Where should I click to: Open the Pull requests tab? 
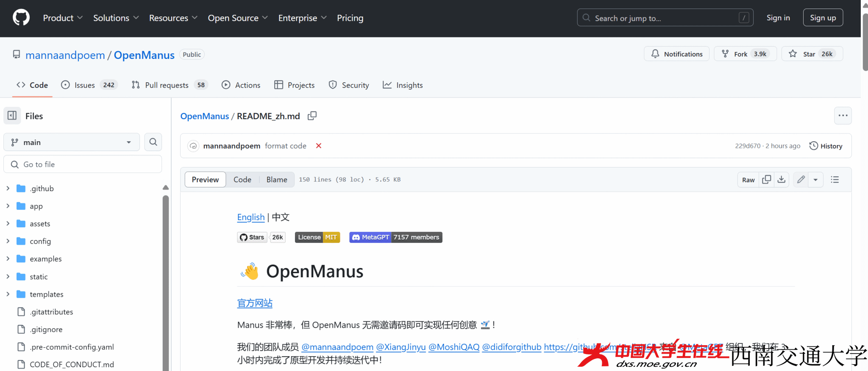pos(167,85)
